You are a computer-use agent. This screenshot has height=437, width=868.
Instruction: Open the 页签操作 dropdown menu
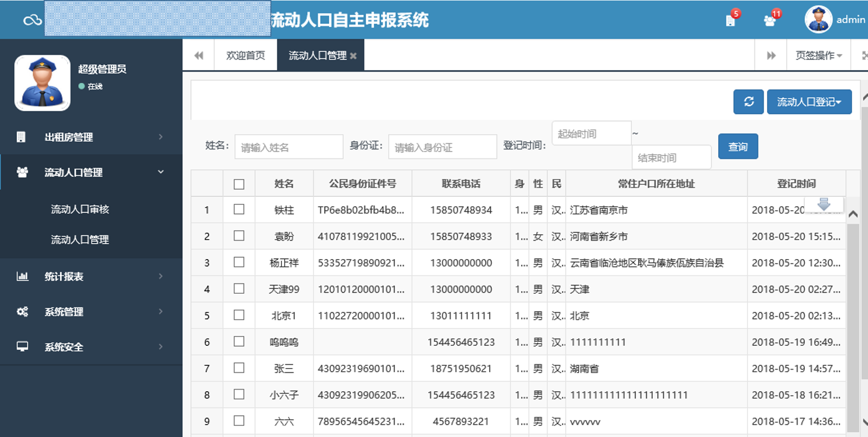818,55
